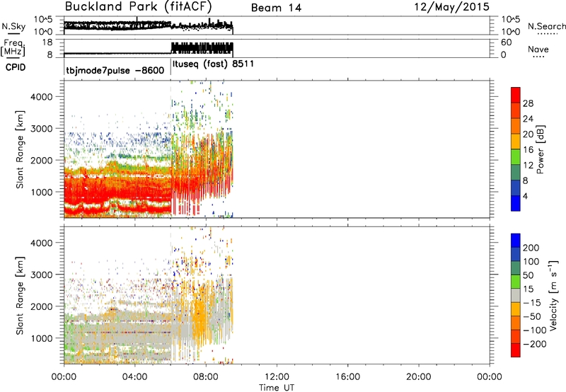Click the "Power [dB]" colorbar title
This screenshot has width=566, height=392.
coord(540,149)
